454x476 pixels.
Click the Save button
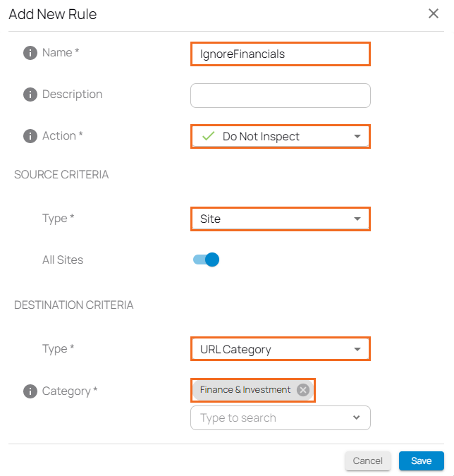pos(422,460)
